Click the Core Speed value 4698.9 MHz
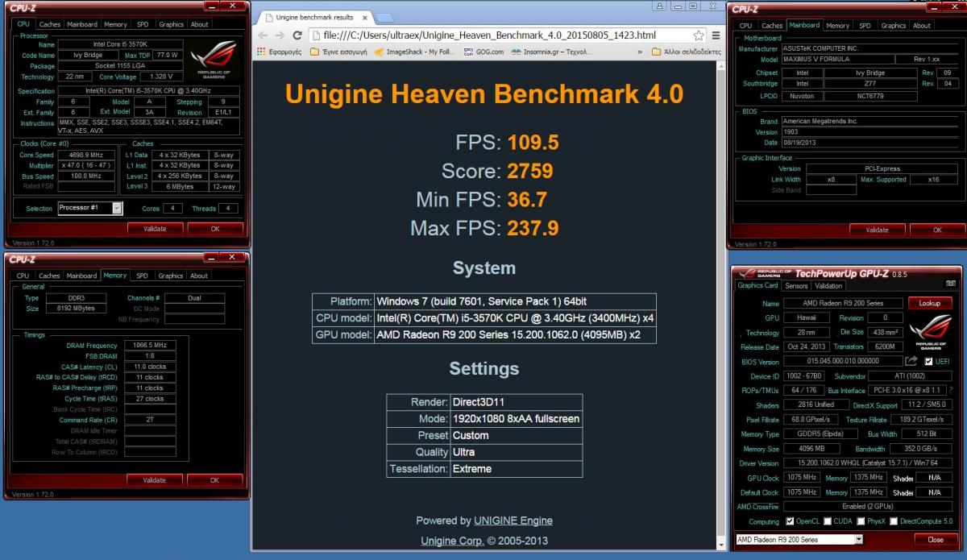 (88, 155)
